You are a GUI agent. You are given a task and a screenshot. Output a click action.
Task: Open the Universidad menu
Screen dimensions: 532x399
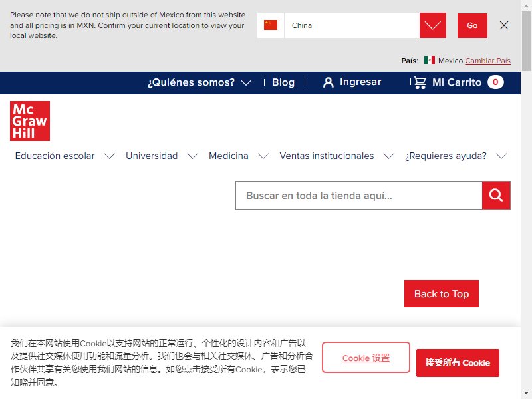[x=152, y=156]
